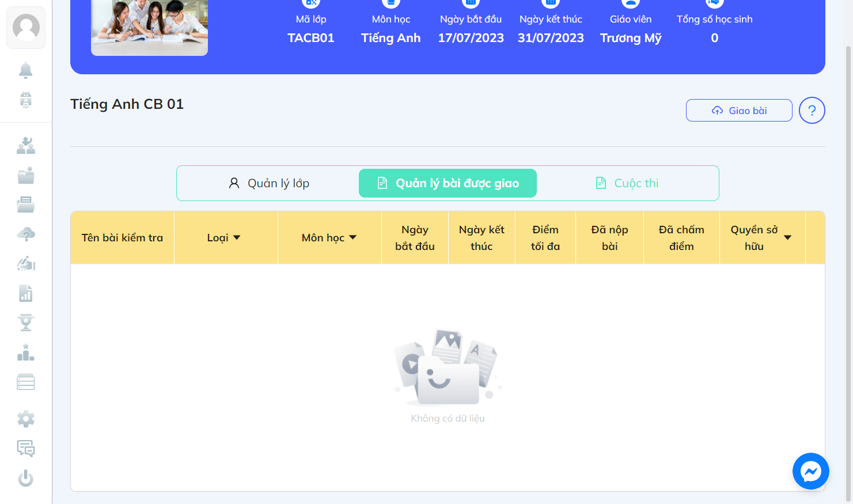853x504 pixels.
Task: Click the Tiếng Anh CB 01 title
Action: [127, 104]
